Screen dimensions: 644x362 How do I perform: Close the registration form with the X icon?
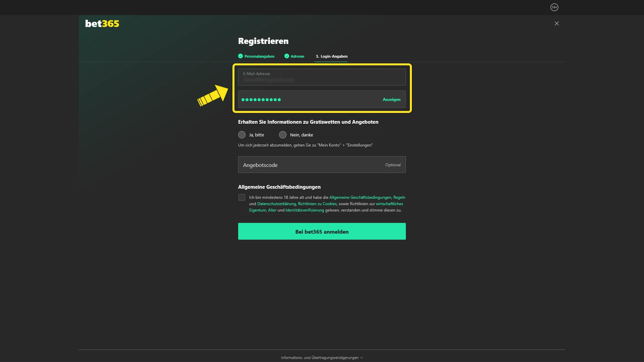pyautogui.click(x=556, y=23)
